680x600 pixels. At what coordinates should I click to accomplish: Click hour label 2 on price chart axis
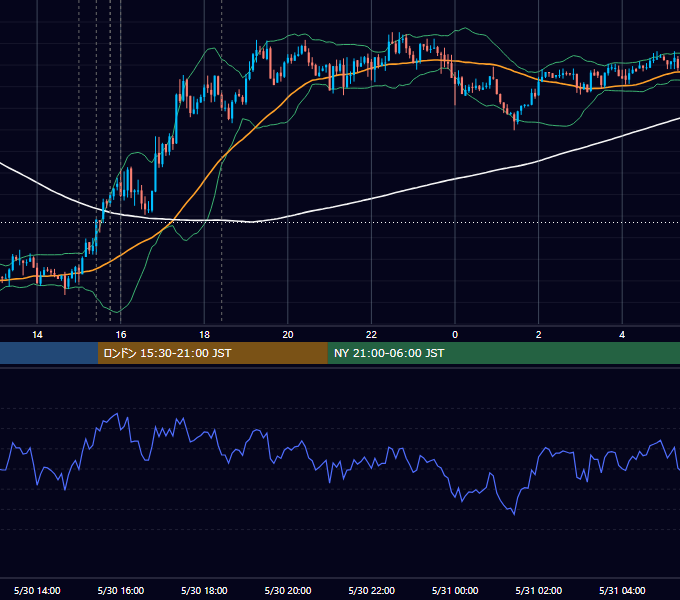click(539, 335)
